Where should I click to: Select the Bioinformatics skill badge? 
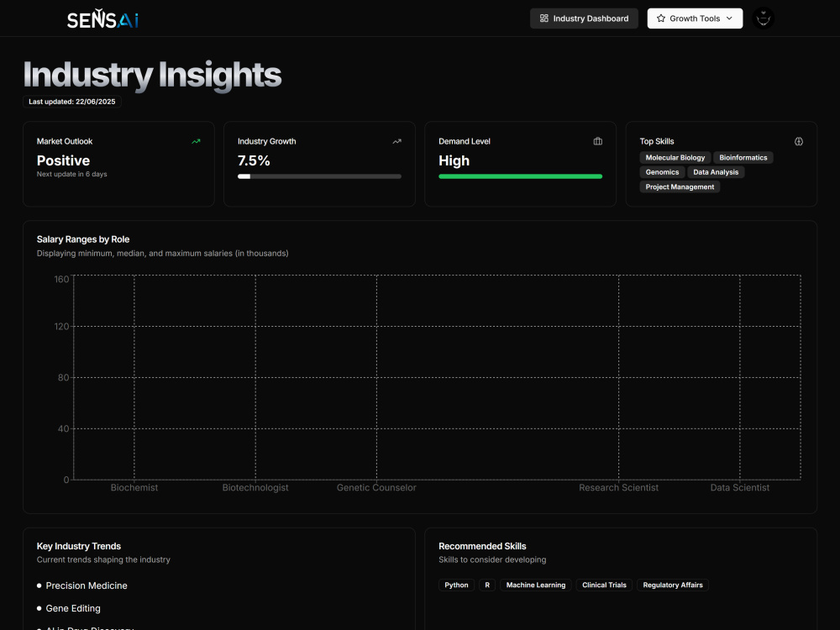pos(743,158)
